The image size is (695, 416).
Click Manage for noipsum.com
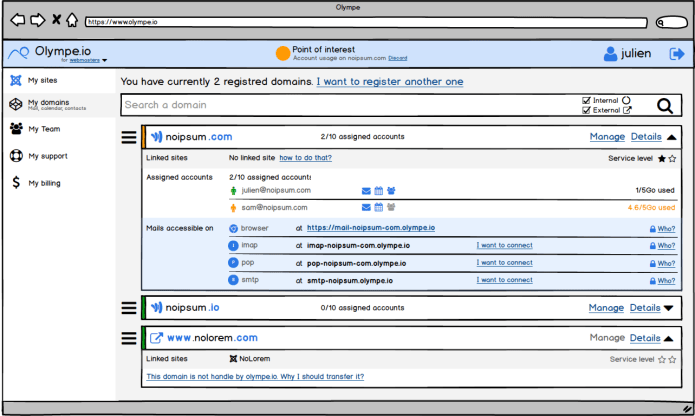pos(607,137)
